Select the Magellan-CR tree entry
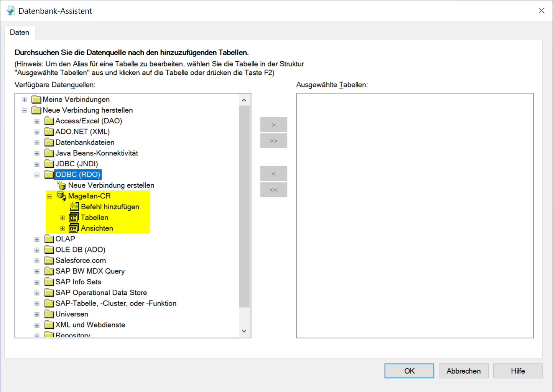This screenshot has height=392, width=553. (89, 196)
